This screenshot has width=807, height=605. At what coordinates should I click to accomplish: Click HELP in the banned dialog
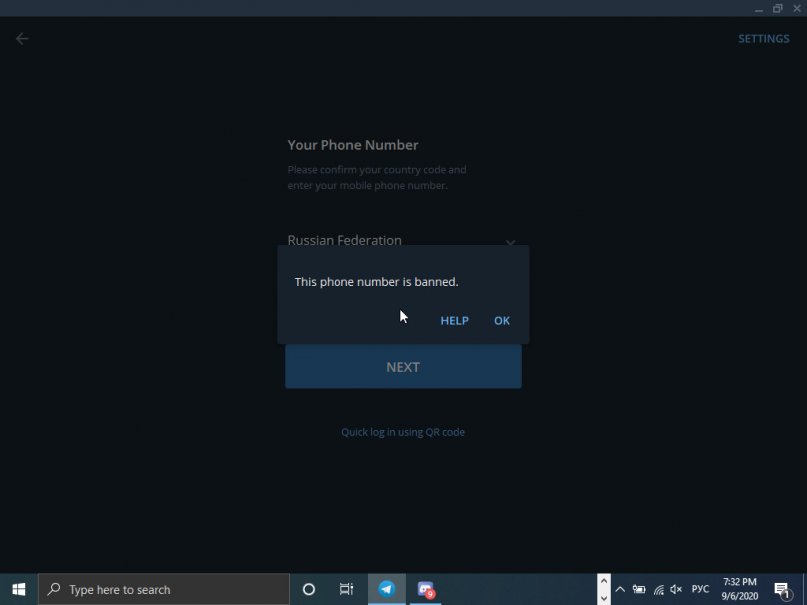[454, 321]
